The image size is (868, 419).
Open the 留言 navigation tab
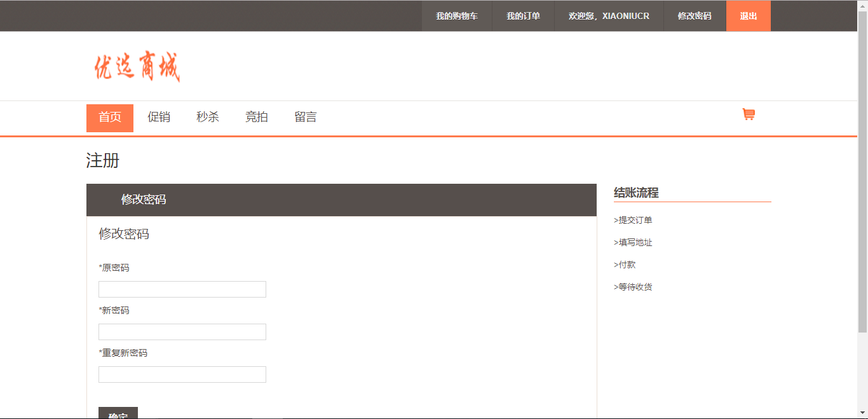tap(306, 118)
